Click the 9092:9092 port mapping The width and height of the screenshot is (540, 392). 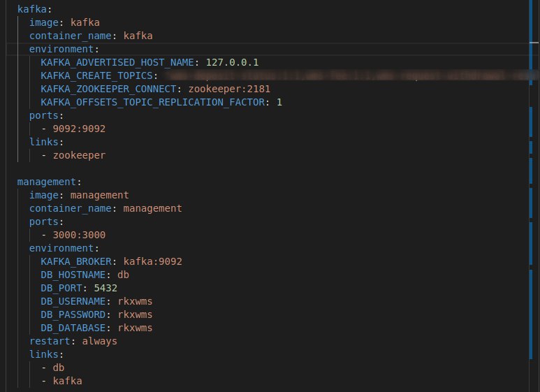[x=79, y=129]
